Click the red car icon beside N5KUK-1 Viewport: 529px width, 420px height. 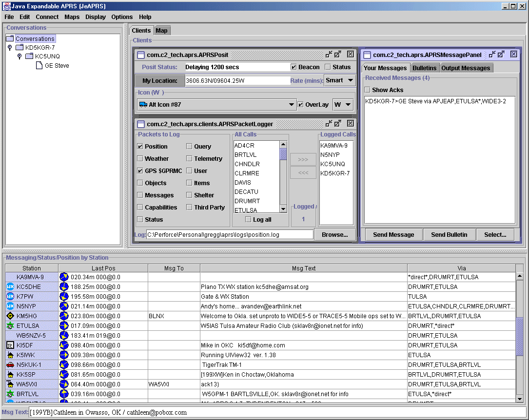(x=10, y=364)
